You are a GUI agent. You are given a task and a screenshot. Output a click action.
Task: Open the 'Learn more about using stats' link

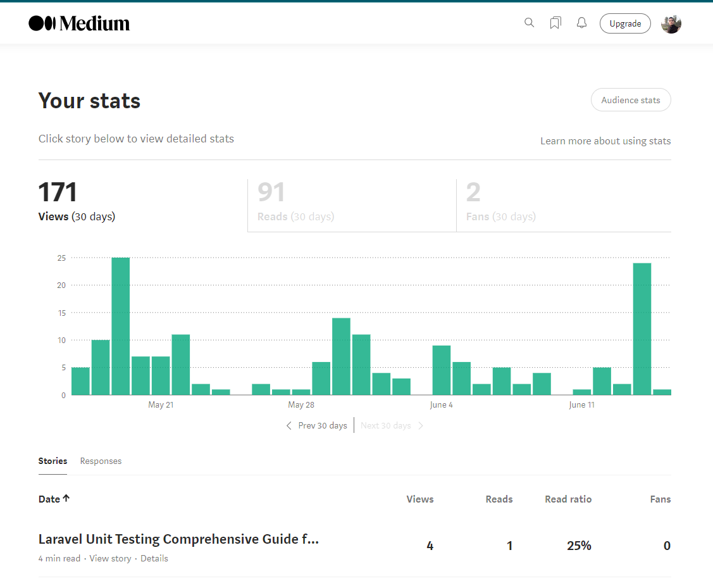[x=605, y=141]
